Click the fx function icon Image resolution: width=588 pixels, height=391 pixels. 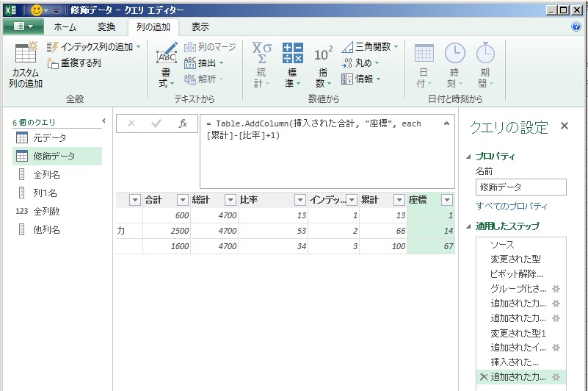point(183,123)
